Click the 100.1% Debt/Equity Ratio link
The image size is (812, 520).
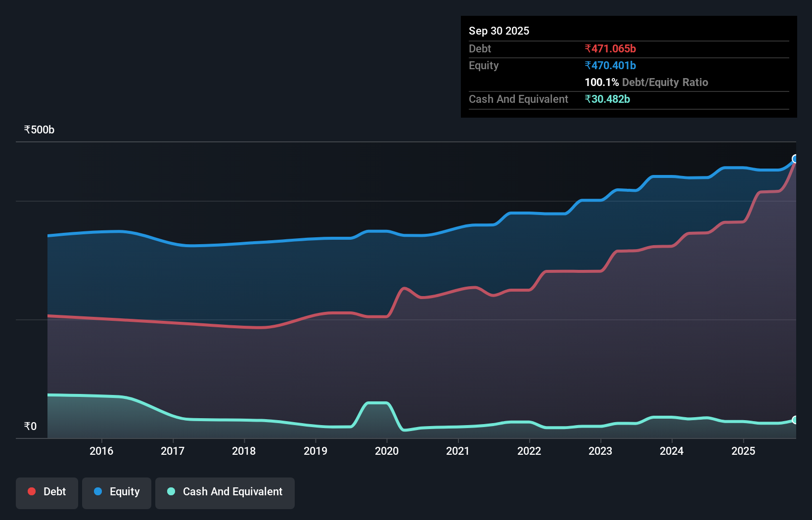[646, 82]
